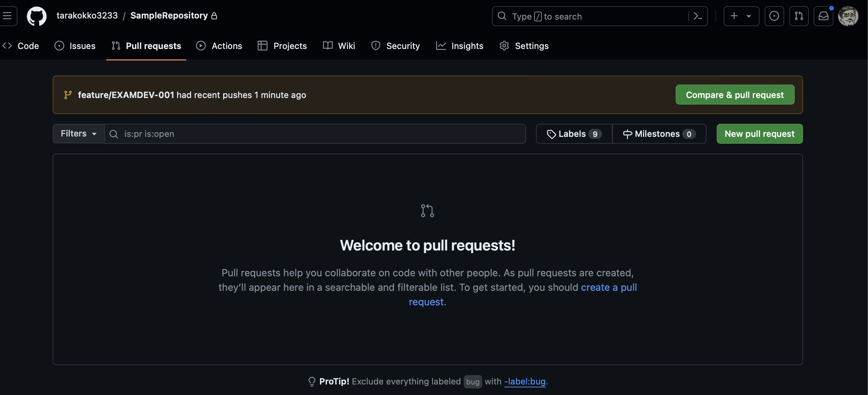This screenshot has height=395, width=868.
Task: Open the command palette icon
Action: [x=697, y=16]
